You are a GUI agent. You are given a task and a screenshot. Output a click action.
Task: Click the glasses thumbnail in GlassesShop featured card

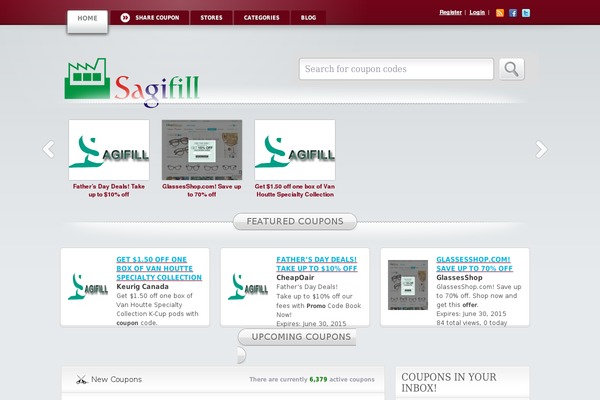[x=408, y=285]
